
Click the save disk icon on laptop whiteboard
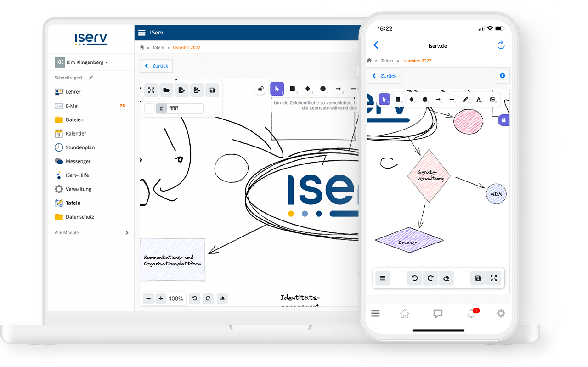point(212,90)
